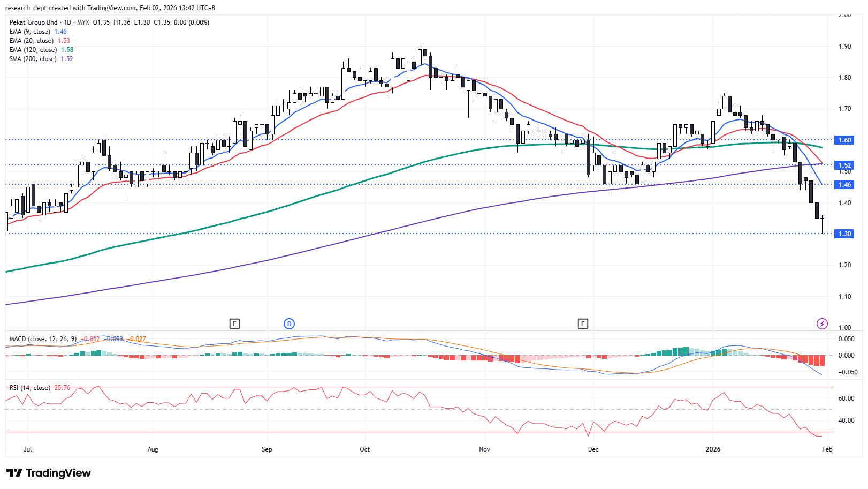
Task: Select the 1.46 price level label
Action: pos(844,185)
